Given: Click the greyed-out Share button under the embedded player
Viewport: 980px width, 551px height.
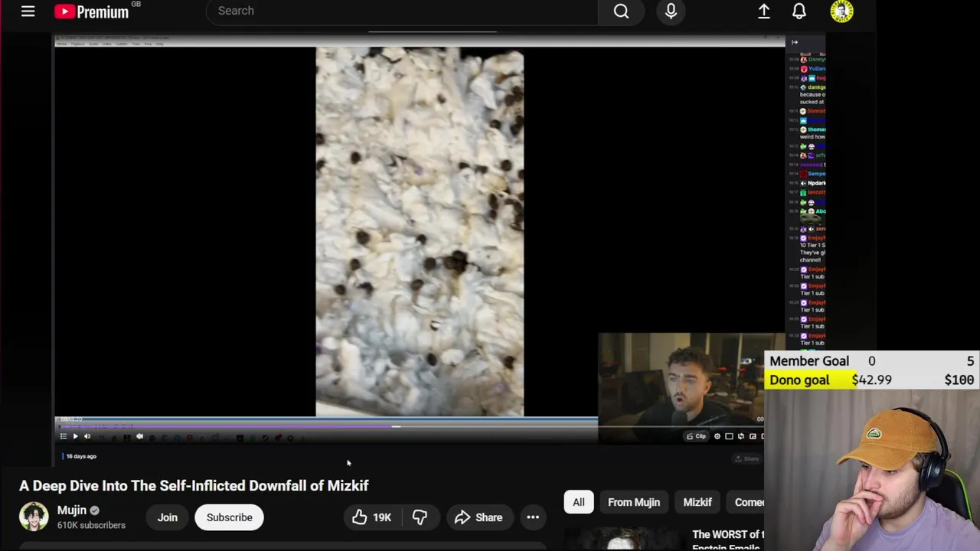Looking at the screenshot, I should click(x=746, y=458).
